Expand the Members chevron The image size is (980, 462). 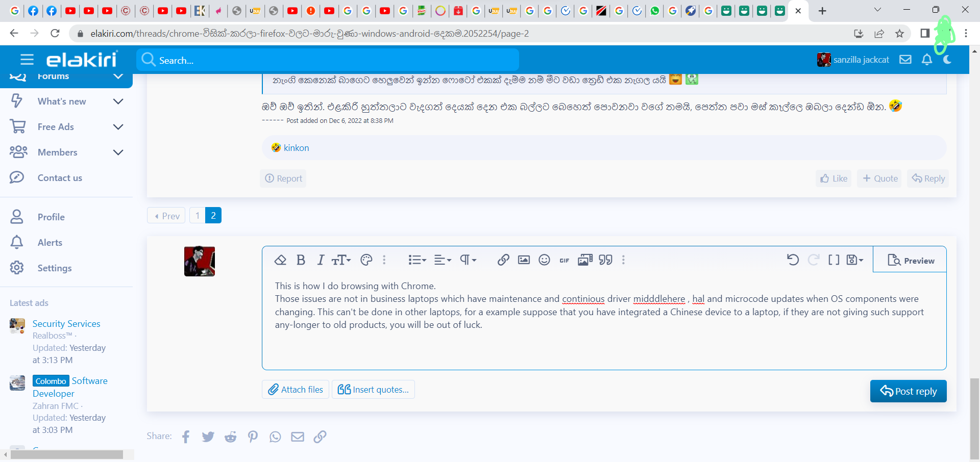point(118,152)
